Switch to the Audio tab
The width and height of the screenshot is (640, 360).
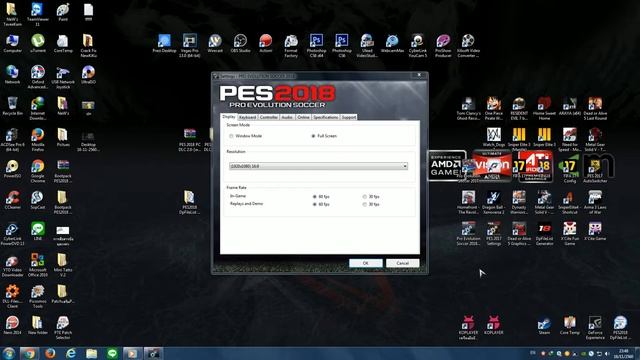tap(287, 117)
